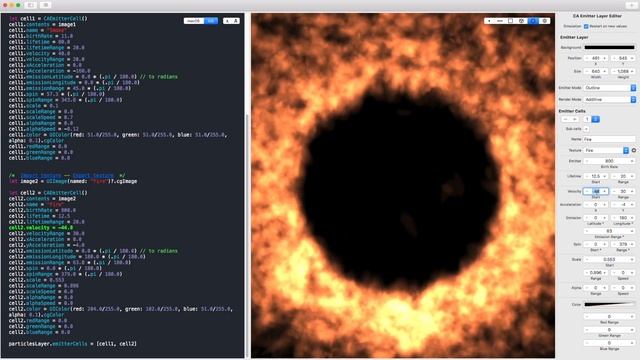Viewport: 640px width, 360px height.
Task: Increment Lifetime Range value
Action: coord(632,176)
